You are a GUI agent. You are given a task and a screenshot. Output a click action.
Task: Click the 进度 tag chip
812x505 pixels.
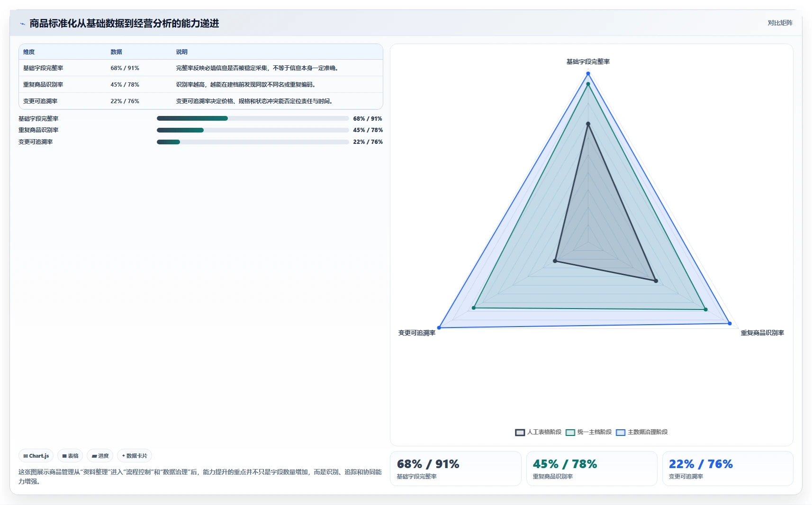(x=100, y=456)
